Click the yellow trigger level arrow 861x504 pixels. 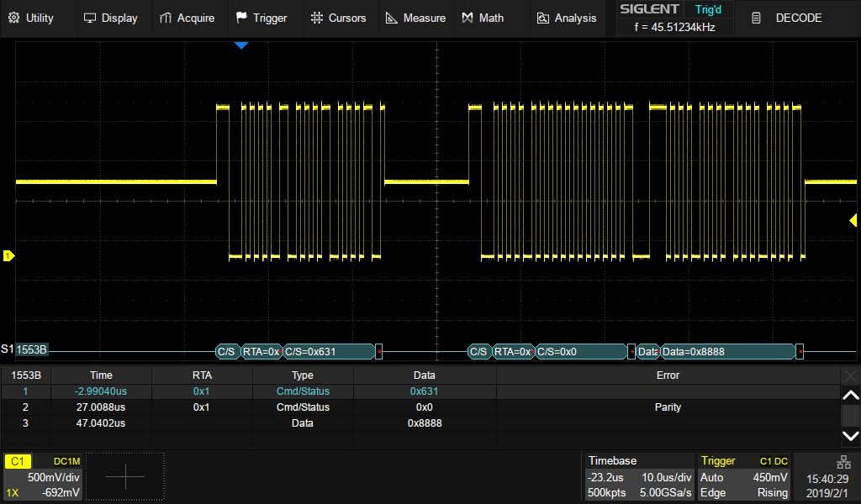pos(853,219)
